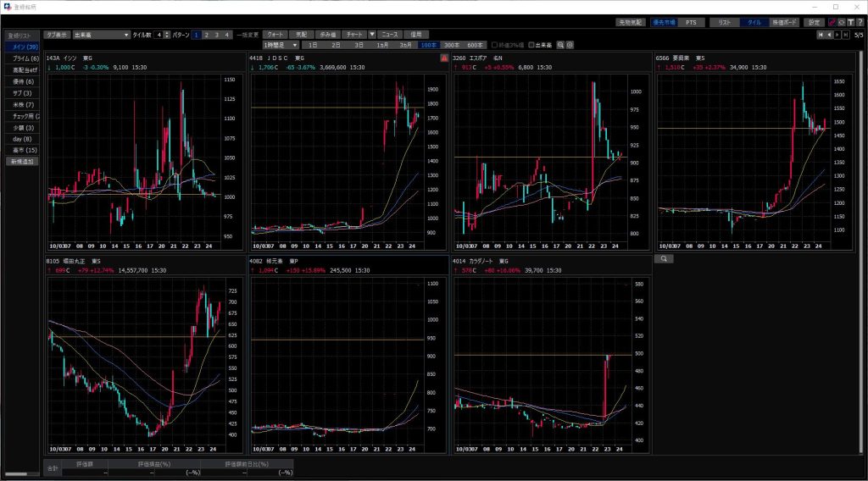Click the pink link icon in top-right toolbar
This screenshot has height=481, width=868.
pos(832,22)
